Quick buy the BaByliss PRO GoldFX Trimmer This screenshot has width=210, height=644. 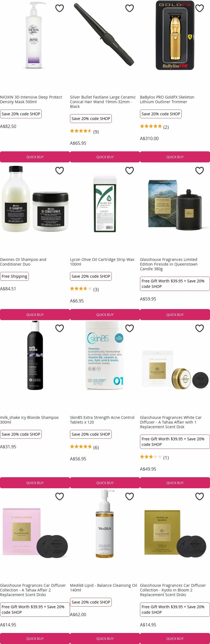(x=175, y=157)
